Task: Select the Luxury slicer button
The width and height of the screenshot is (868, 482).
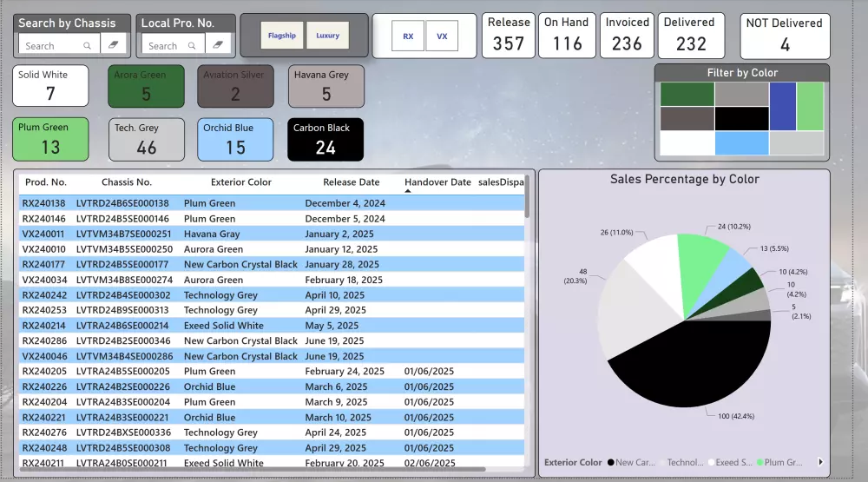Action: (328, 36)
